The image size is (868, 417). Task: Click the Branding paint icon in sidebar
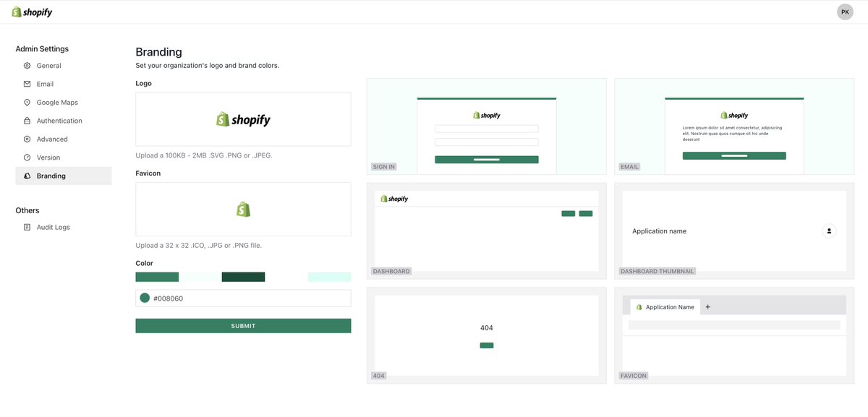tap(27, 175)
